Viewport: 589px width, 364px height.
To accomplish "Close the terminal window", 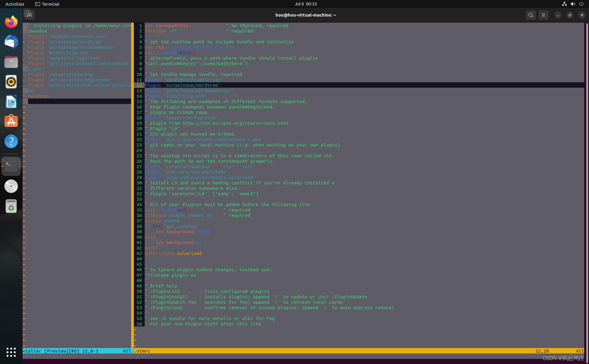I will (582, 15).
